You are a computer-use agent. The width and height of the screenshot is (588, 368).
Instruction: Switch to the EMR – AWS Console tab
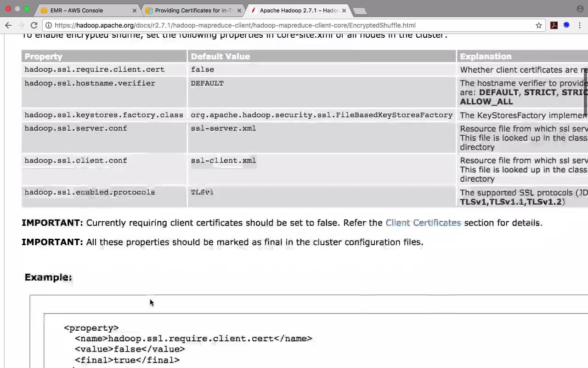click(89, 10)
